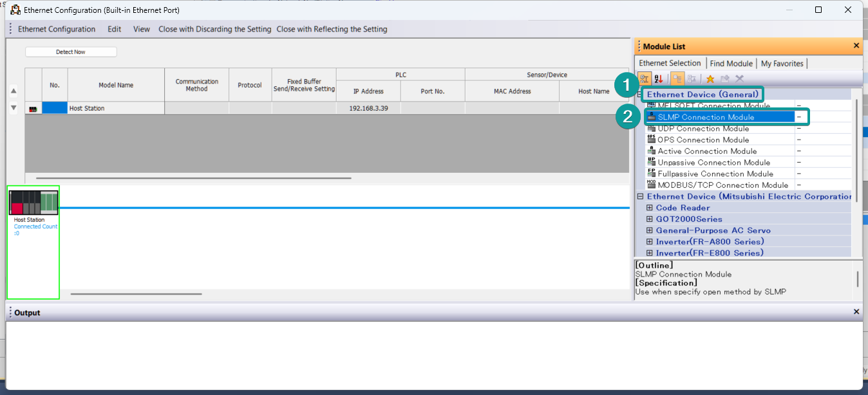868x395 pixels.
Task: Choose Close with Discarding the Setting
Action: 215,29
